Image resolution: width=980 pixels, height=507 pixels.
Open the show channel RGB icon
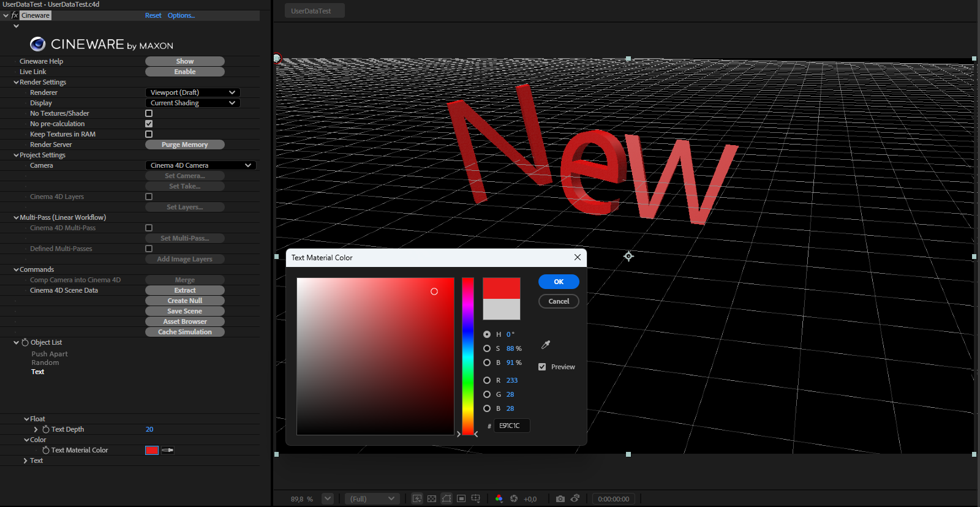pyautogui.click(x=499, y=498)
